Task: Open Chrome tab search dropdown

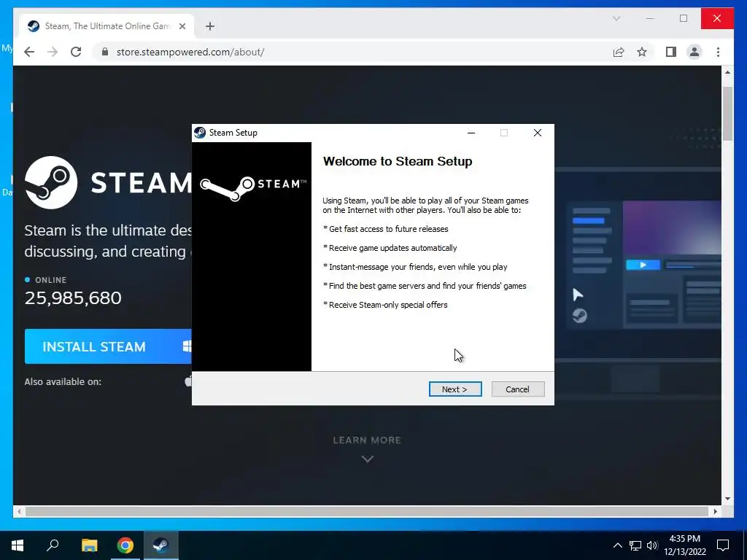Action: pyautogui.click(x=616, y=18)
